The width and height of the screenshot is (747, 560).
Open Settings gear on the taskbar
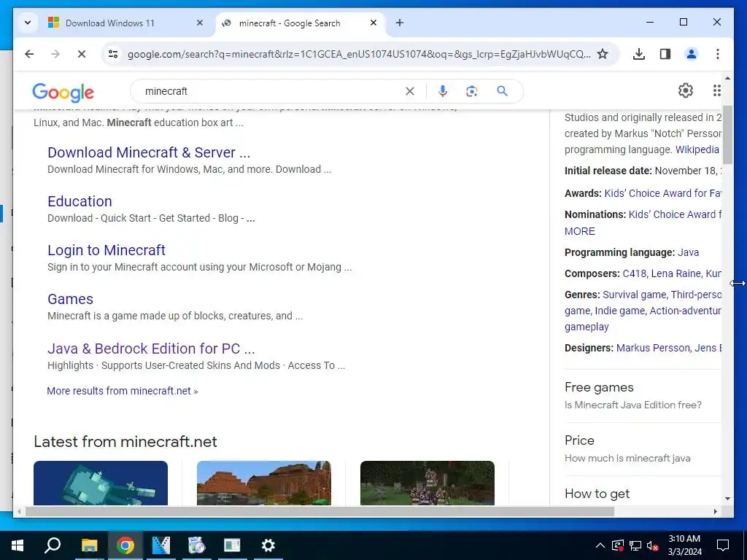(x=268, y=545)
